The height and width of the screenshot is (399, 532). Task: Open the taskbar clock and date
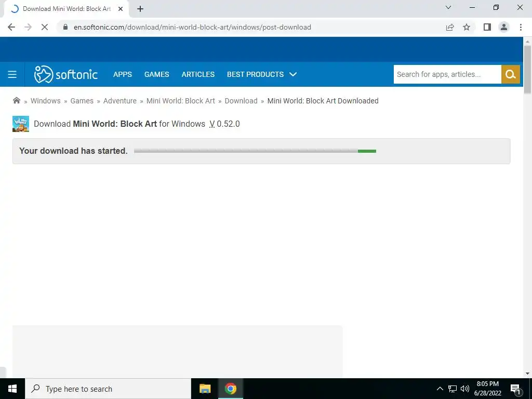pyautogui.click(x=488, y=389)
